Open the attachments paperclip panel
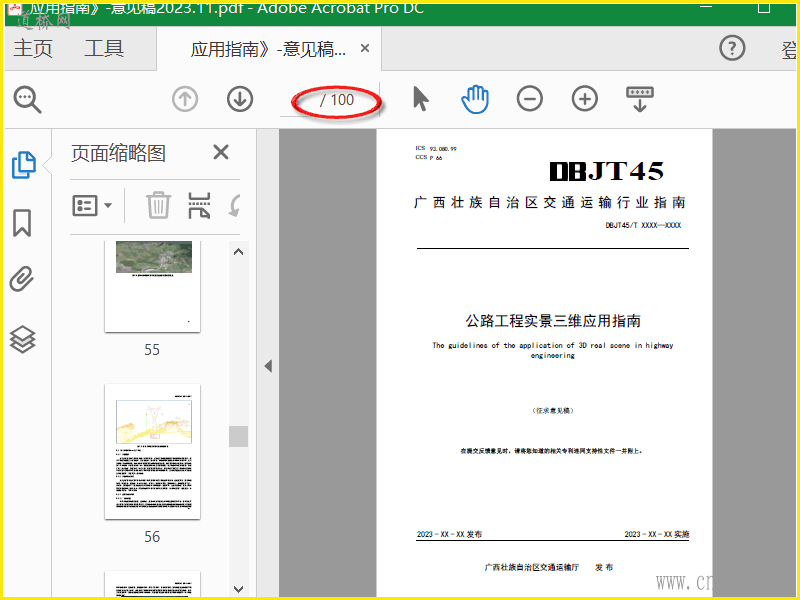This screenshot has height=600, width=800. 22,279
